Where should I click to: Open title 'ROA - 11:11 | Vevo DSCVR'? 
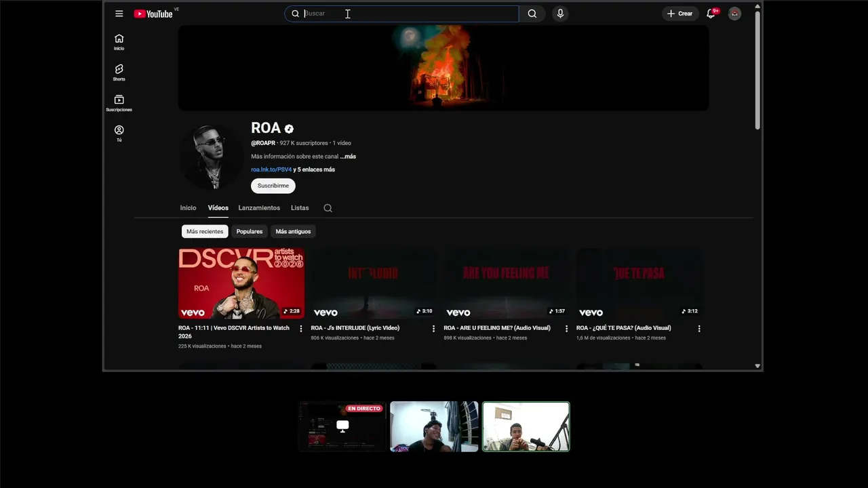coord(234,332)
